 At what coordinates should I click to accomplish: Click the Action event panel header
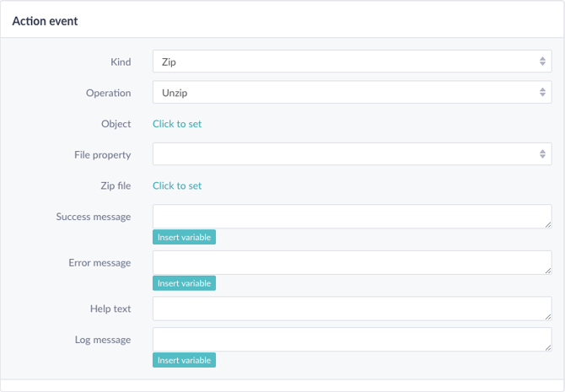click(x=282, y=21)
